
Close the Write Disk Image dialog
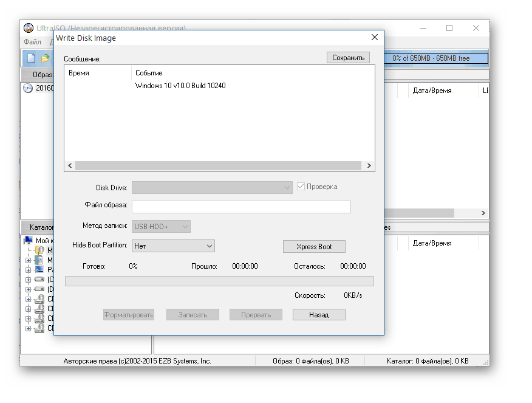click(375, 37)
